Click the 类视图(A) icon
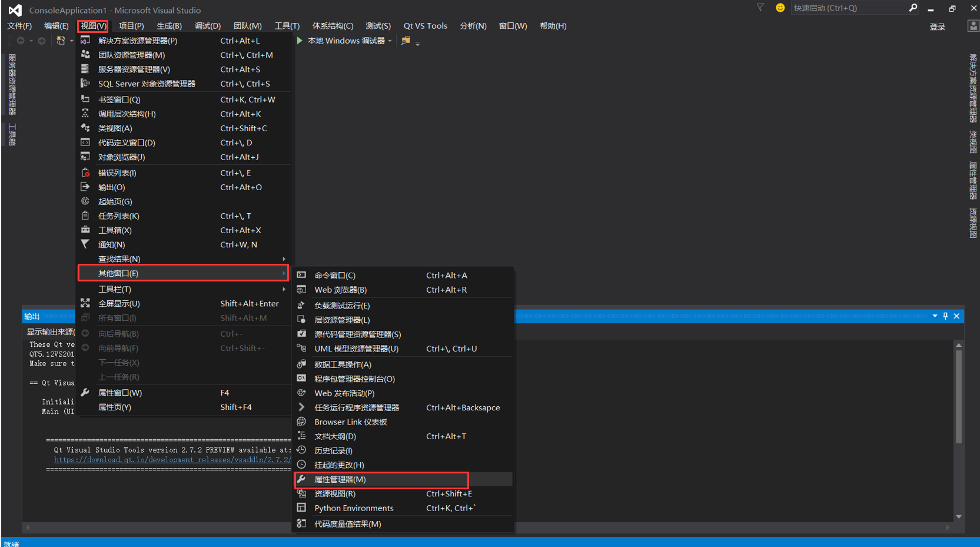 [x=85, y=128]
